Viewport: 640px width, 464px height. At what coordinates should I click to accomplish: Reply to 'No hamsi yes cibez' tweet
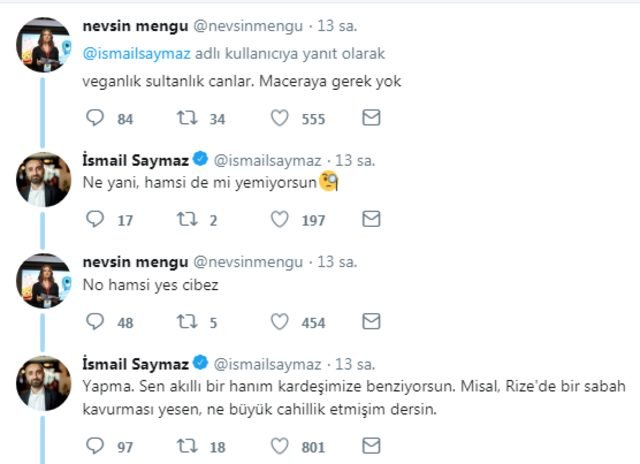click(x=96, y=322)
